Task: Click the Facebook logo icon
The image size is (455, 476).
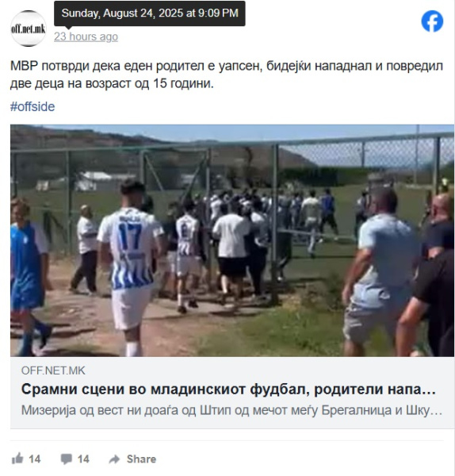Action: tap(432, 21)
